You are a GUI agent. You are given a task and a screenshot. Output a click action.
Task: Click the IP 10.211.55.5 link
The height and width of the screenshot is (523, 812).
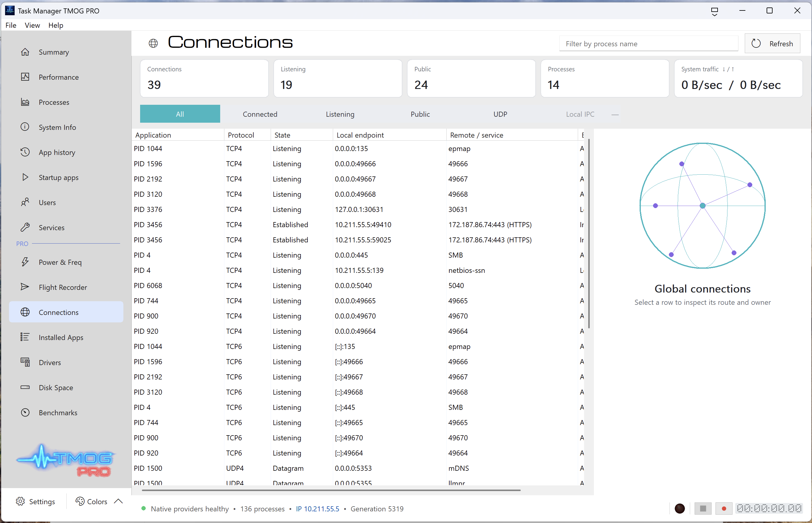point(318,508)
